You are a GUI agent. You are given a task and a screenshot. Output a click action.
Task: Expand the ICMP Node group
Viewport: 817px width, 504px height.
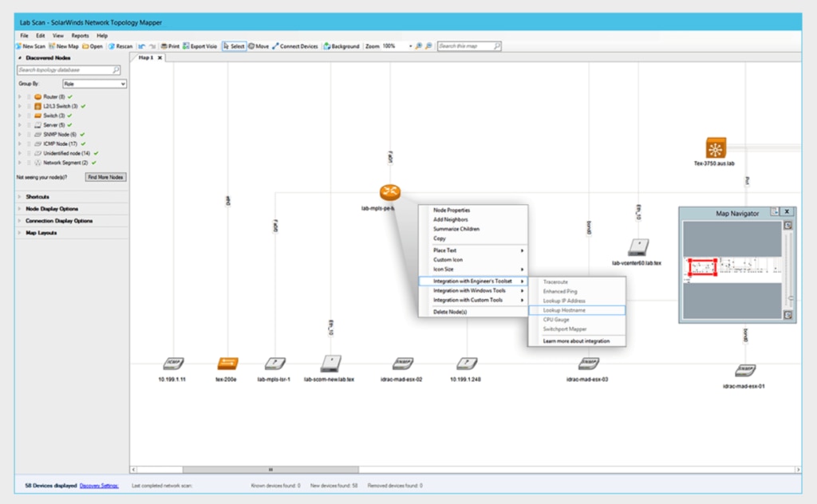(x=20, y=144)
